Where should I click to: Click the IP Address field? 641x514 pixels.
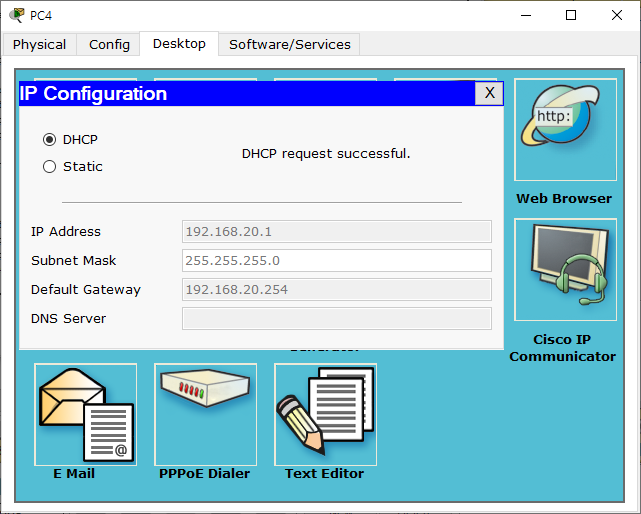pyautogui.click(x=337, y=231)
